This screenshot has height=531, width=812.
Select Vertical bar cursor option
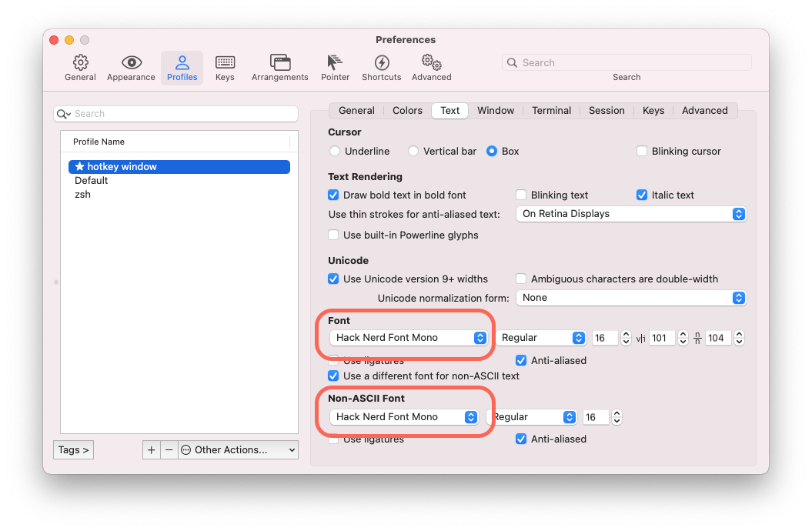(x=413, y=151)
